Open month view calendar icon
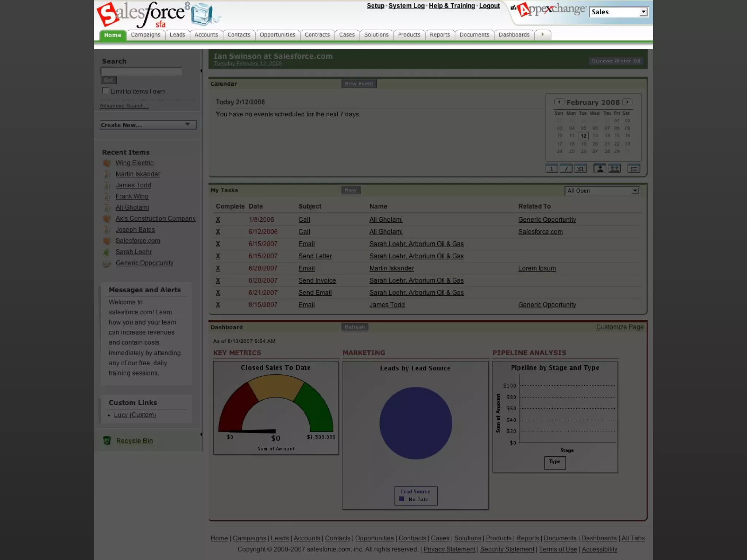Viewport: 747px width, 560px height. [x=580, y=169]
